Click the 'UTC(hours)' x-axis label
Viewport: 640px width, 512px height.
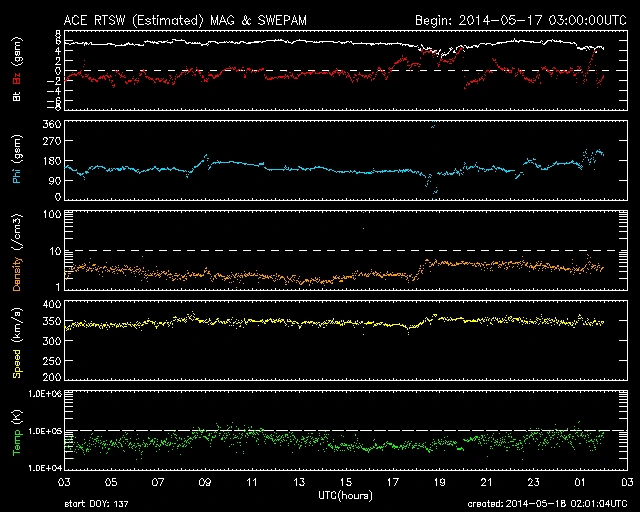[345, 496]
